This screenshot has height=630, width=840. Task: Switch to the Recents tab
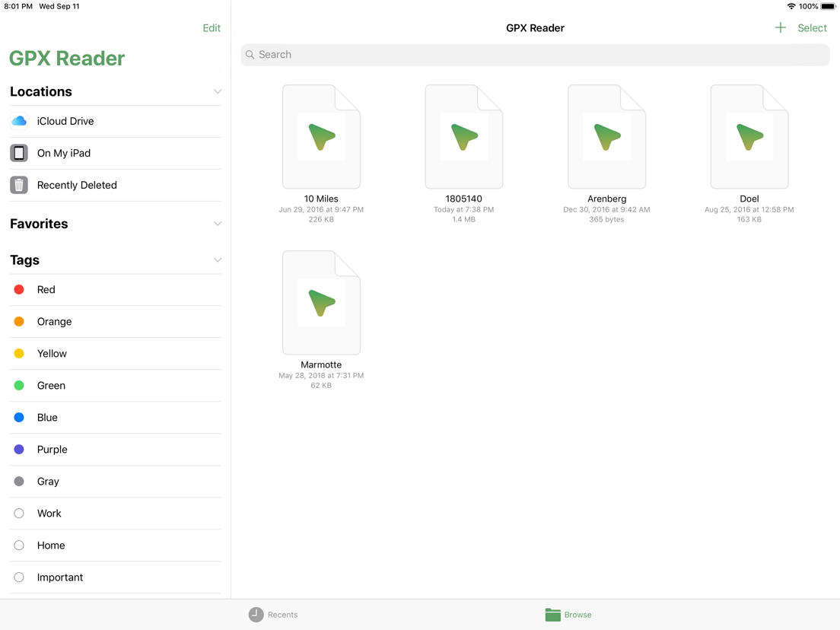click(x=273, y=615)
